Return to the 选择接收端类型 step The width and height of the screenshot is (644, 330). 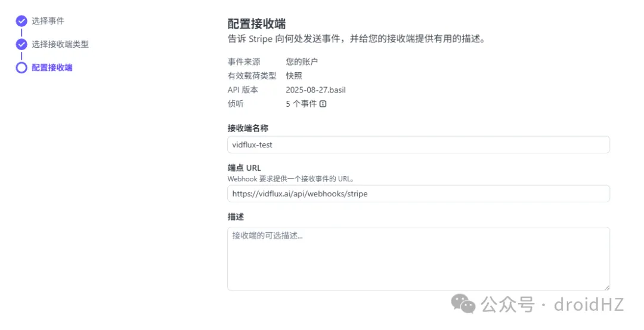[60, 44]
